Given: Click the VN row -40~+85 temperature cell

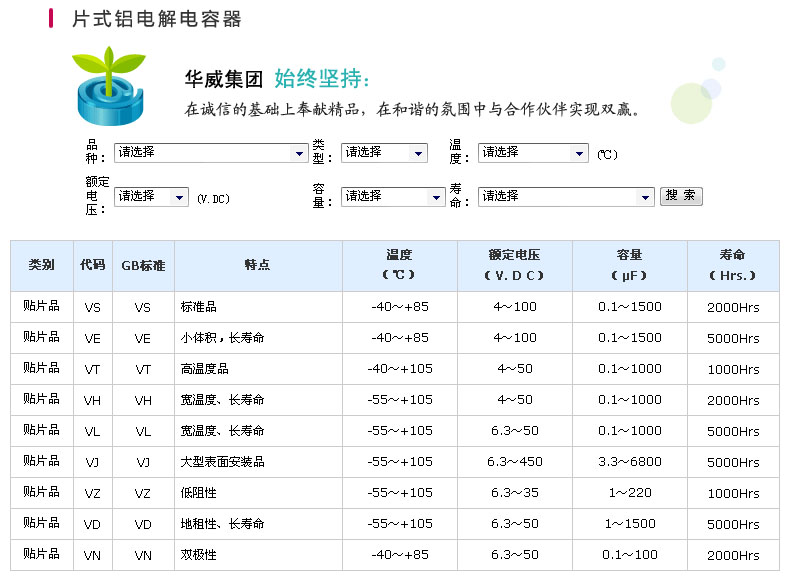Looking at the screenshot, I should pyautogui.click(x=400, y=555).
